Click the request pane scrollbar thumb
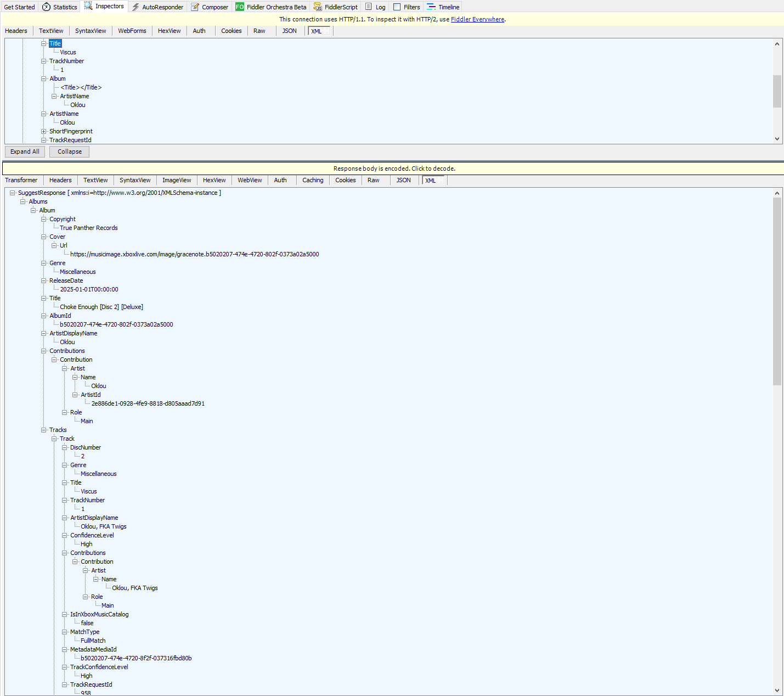Image resolution: width=784 pixels, height=696 pixels. click(777, 91)
